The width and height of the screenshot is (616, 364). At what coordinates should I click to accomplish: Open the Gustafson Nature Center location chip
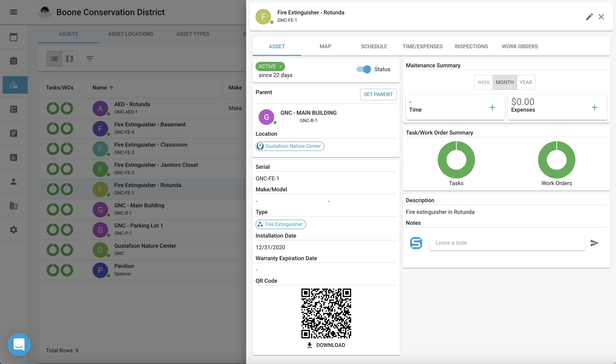pos(290,146)
